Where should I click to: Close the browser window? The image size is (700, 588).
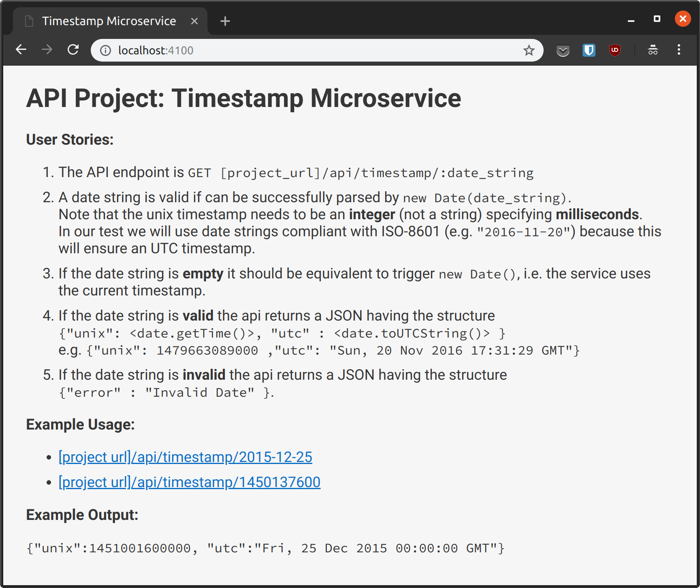(x=683, y=19)
